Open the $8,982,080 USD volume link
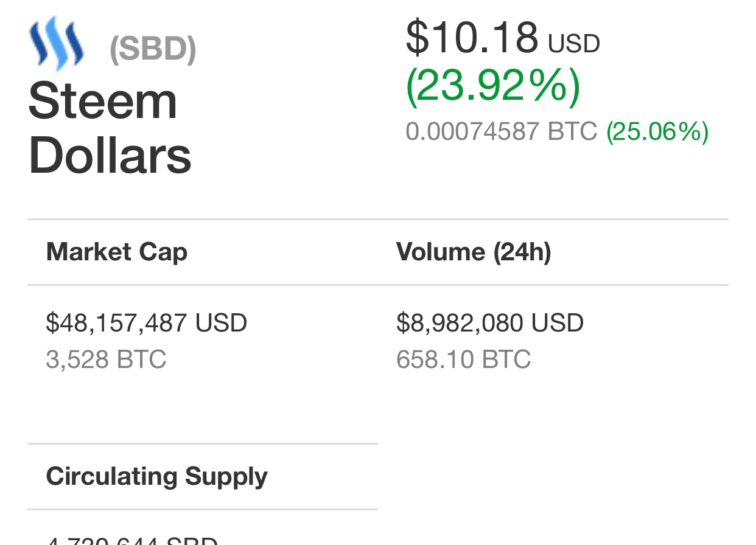 [490, 323]
